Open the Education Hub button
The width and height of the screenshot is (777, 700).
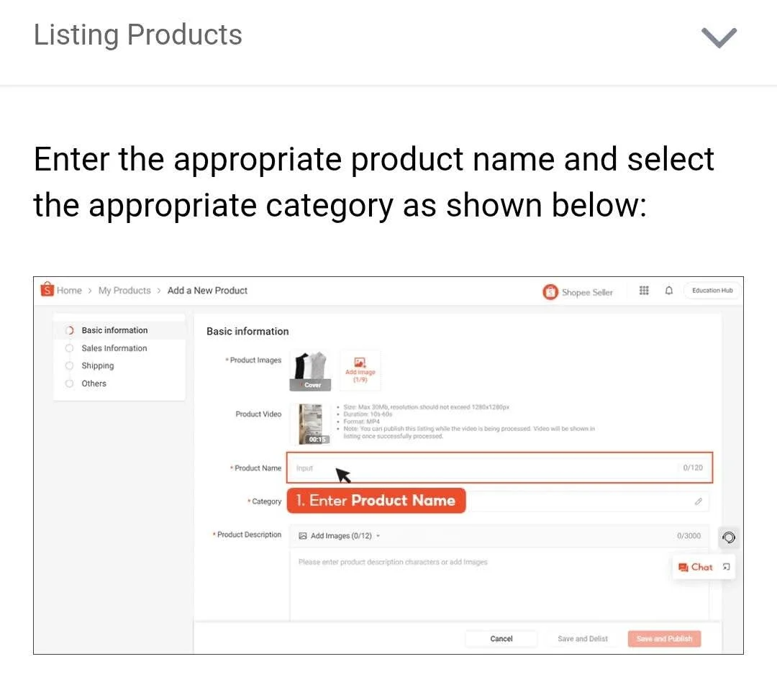click(x=712, y=291)
